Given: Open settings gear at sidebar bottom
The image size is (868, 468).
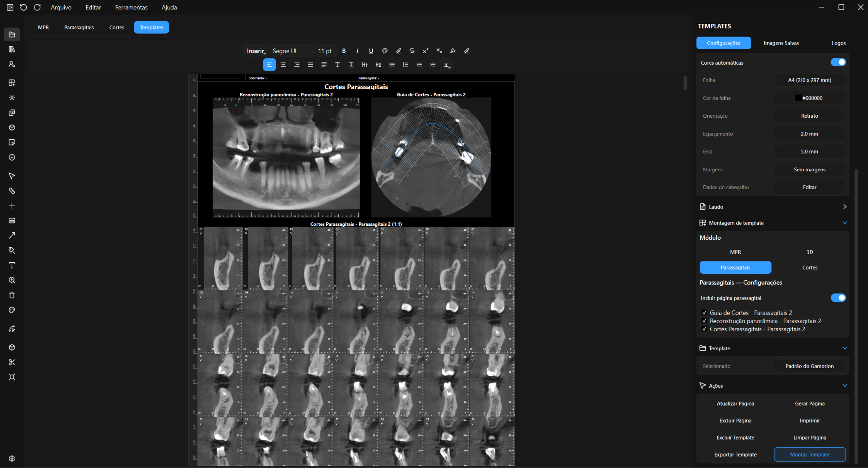Looking at the screenshot, I should [x=12, y=459].
